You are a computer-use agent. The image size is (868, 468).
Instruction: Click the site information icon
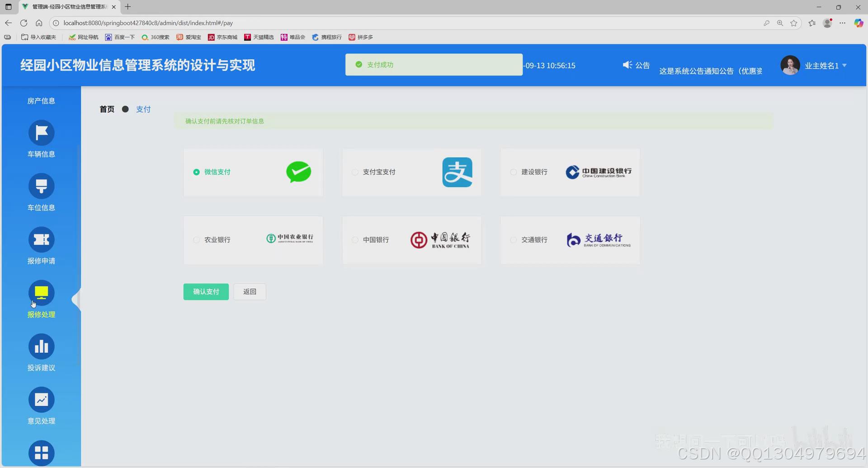point(56,23)
